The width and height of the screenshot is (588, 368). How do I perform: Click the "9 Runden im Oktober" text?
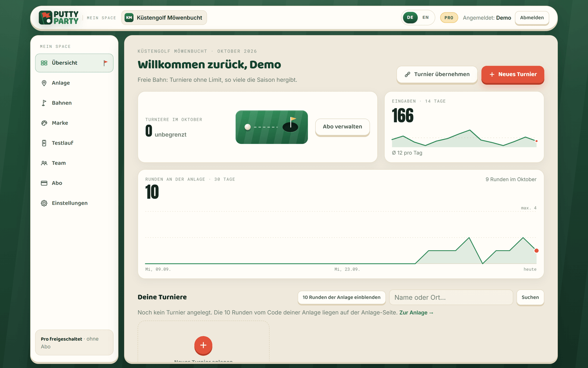coord(511,180)
